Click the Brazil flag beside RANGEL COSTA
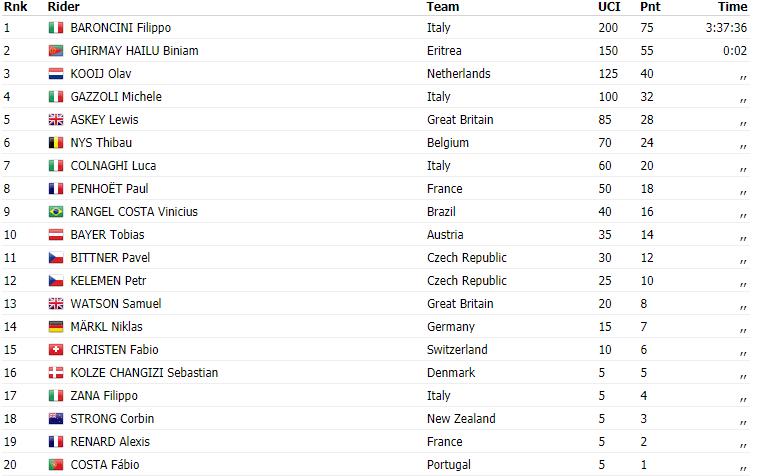 click(56, 212)
